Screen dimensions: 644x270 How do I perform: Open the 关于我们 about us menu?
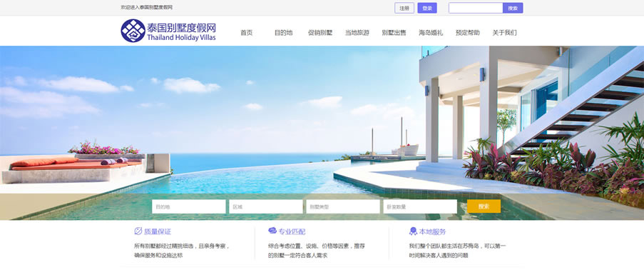[504, 33]
